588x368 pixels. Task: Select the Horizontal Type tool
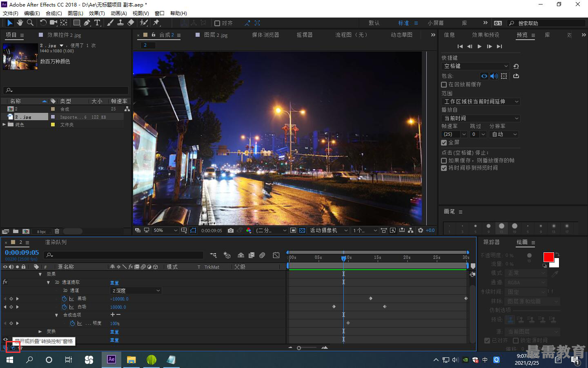coord(97,23)
